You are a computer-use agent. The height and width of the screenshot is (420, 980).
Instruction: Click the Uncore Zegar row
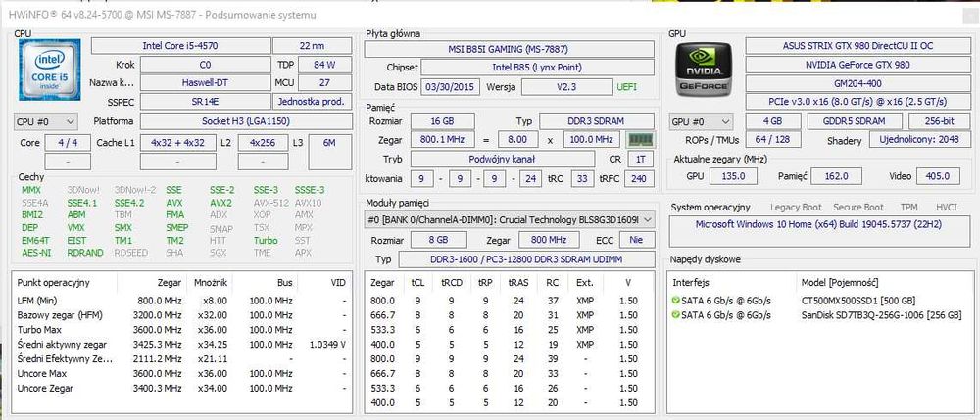click(x=181, y=388)
